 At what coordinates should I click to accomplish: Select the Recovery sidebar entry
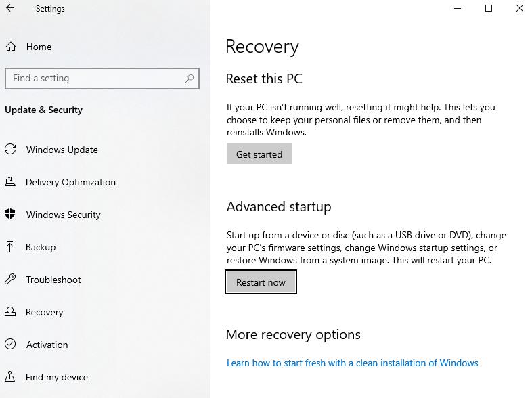45,312
